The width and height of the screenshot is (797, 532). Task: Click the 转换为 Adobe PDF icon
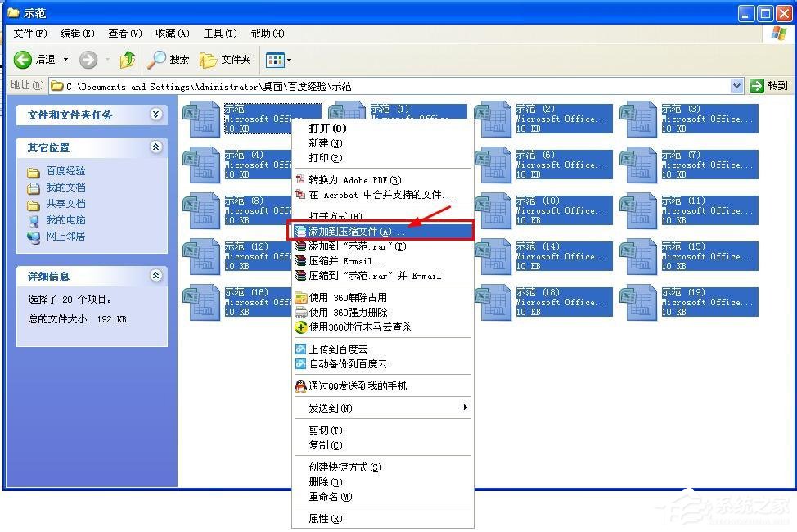pyautogui.click(x=299, y=179)
